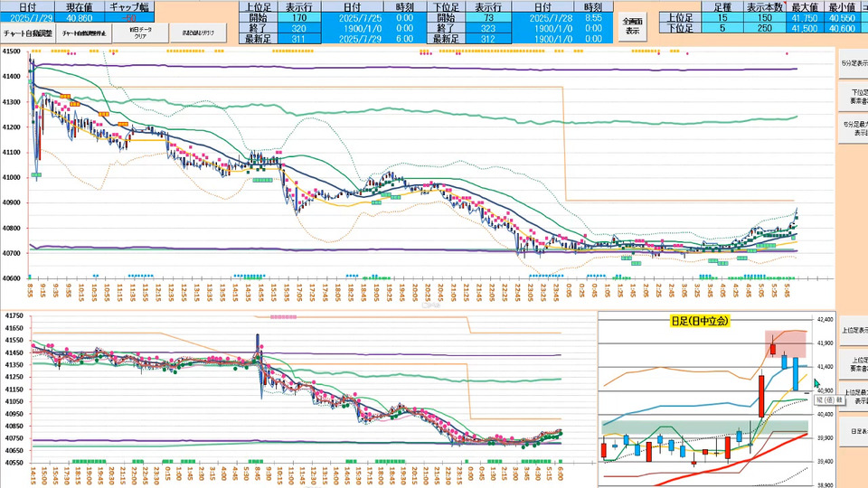Click the 40600 axis label on main chart
The height and width of the screenshot is (488, 868).
click(11, 278)
